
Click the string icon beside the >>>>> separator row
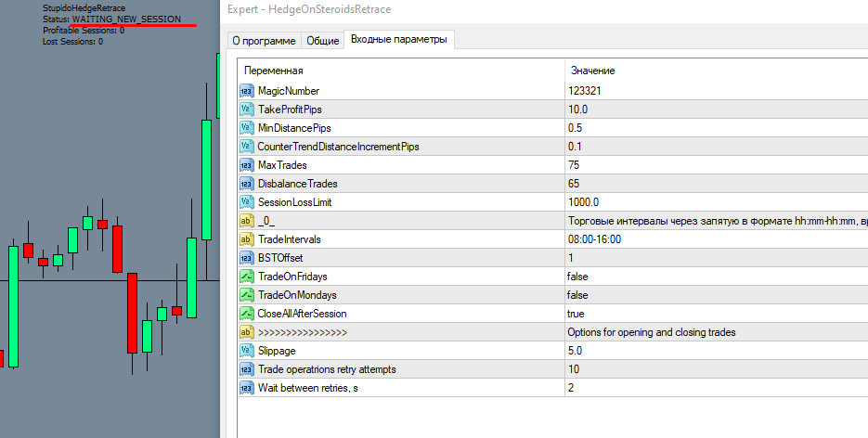pyautogui.click(x=246, y=332)
